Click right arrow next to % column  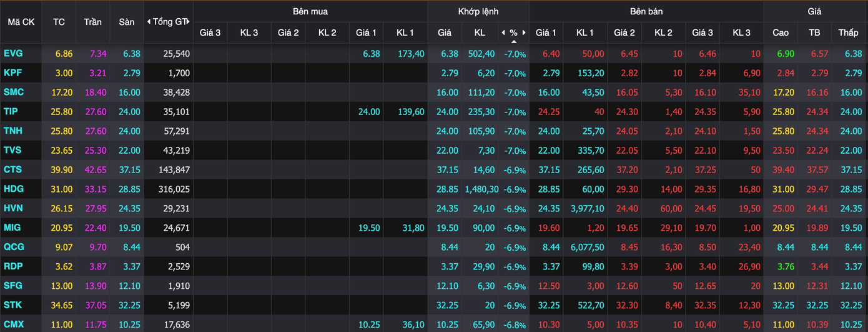[525, 33]
